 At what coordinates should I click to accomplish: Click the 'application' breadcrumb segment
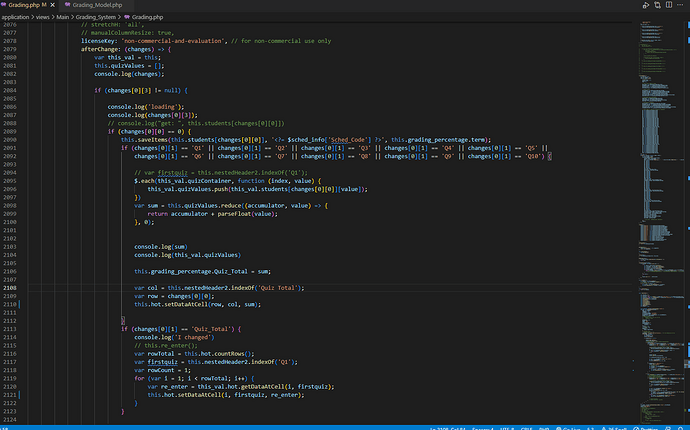coord(15,17)
